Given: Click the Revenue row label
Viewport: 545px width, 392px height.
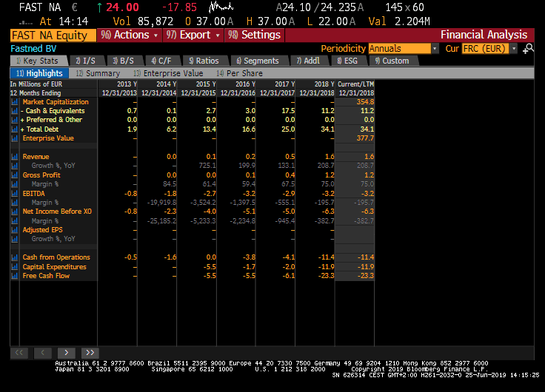Looking at the screenshot, I should pos(36,157).
